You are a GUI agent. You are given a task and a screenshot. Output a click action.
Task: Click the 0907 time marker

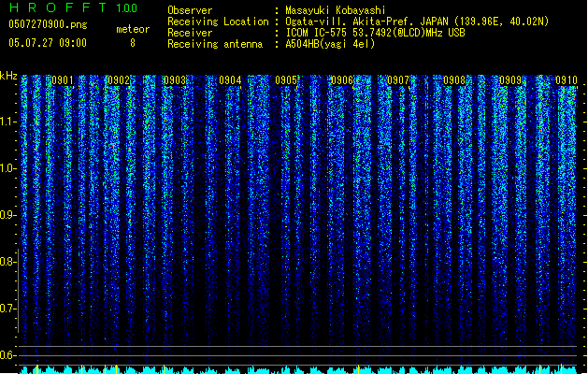tap(398, 80)
